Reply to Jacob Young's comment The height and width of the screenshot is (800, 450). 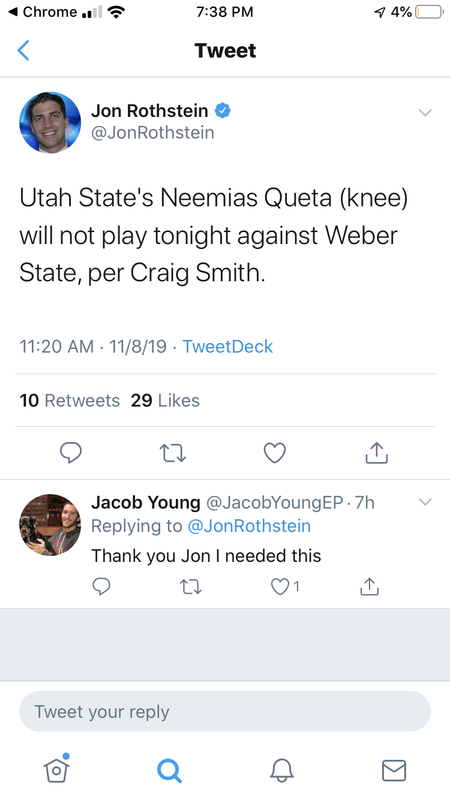pyautogui.click(x=101, y=587)
